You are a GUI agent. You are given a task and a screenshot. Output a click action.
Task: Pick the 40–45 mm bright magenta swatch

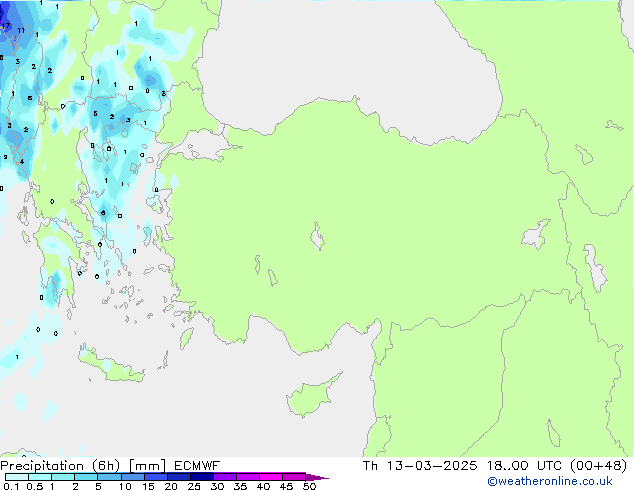click(271, 477)
